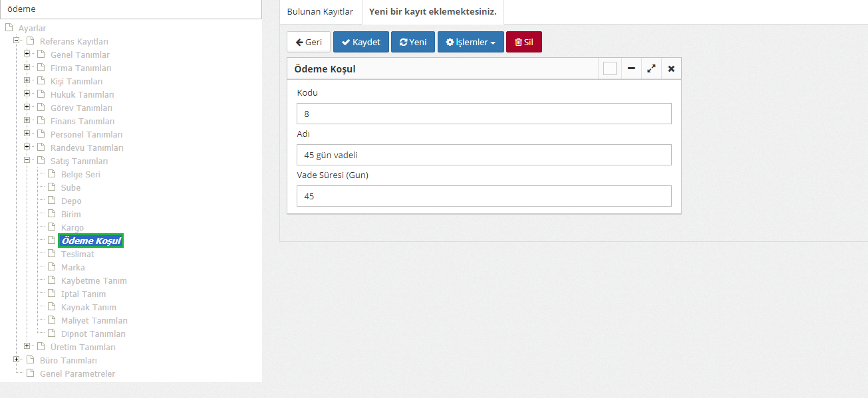
Task: Toggle the checkbox in Ödeme Koşul header
Action: (610, 68)
